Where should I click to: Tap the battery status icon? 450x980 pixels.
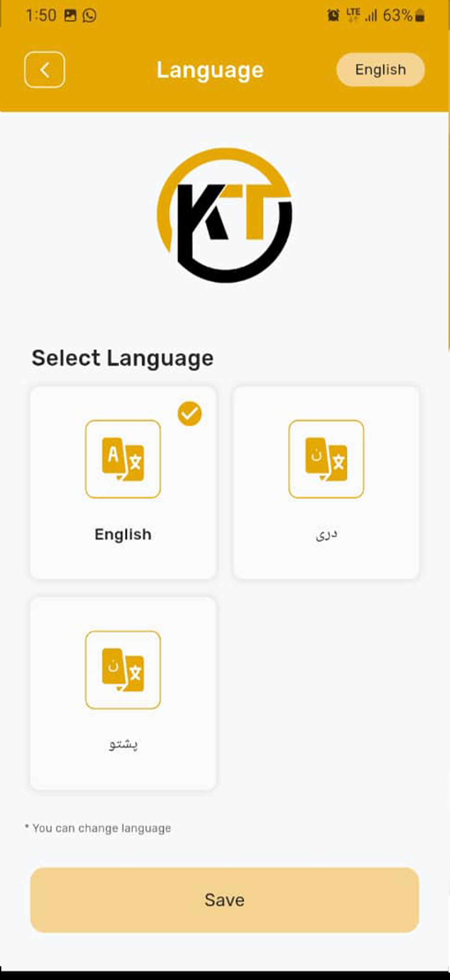420,15
